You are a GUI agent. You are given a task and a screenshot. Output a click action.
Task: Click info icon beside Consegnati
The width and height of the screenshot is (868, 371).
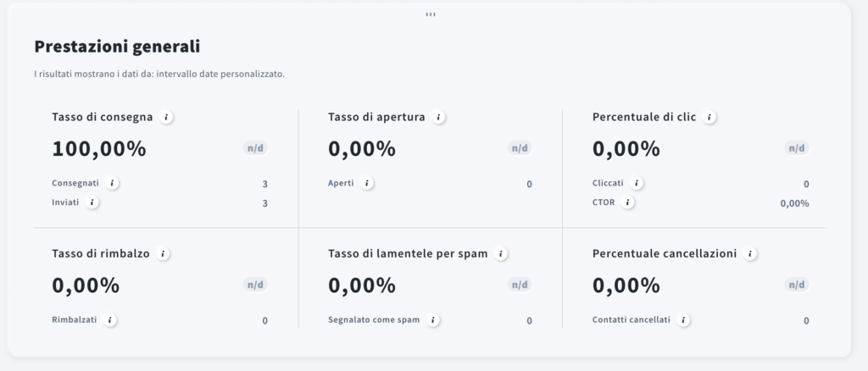(113, 183)
